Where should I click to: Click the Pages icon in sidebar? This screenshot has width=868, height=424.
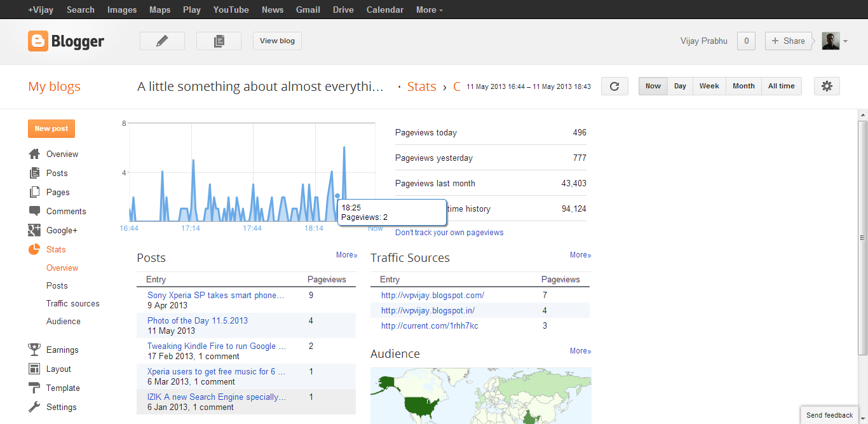(34, 192)
